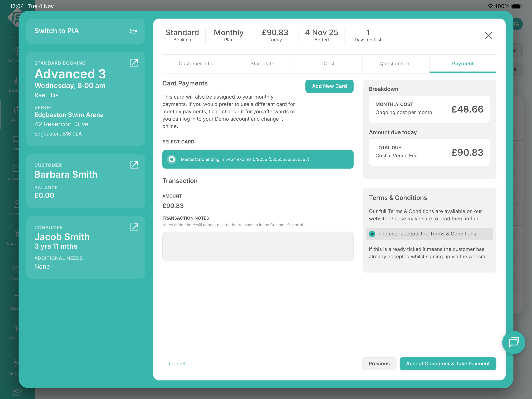The width and height of the screenshot is (532, 399).
Task: Switch to the Start Date tab
Action: click(262, 63)
